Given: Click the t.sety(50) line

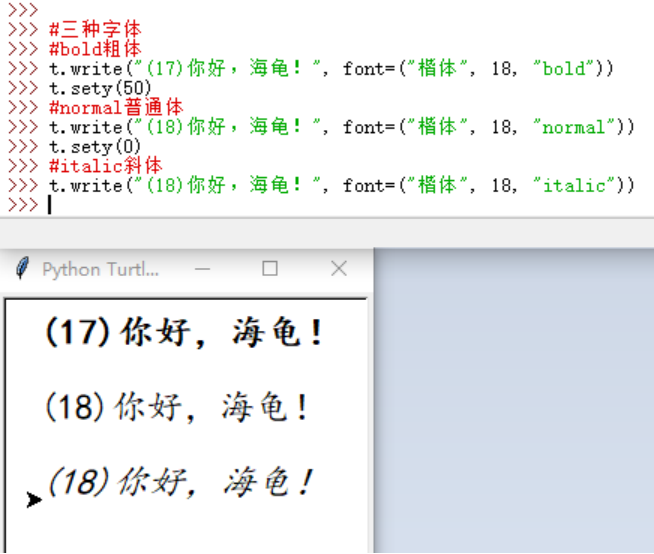Looking at the screenshot, I should [100, 88].
